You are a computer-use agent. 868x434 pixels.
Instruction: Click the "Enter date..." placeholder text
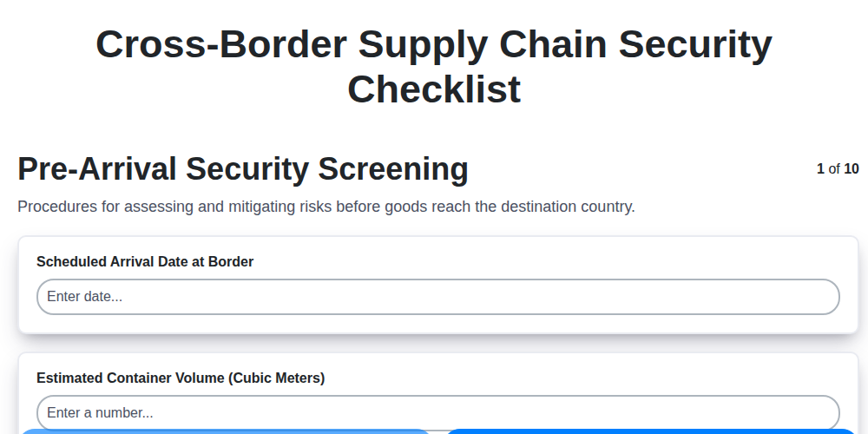[84, 297]
